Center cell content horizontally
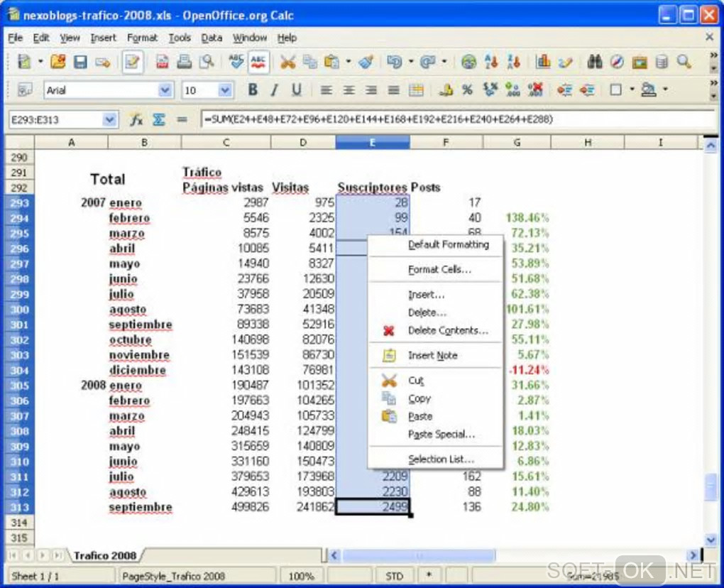Viewport: 724px width, 588px height. 349,89
